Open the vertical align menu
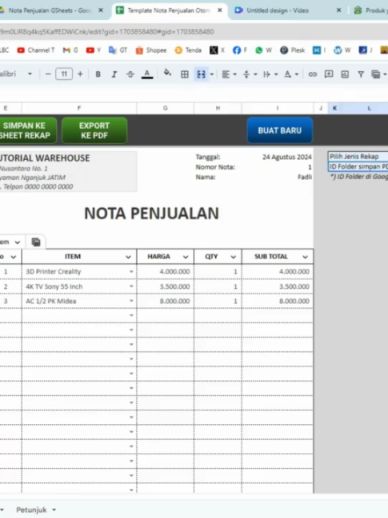The image size is (388, 518). click(x=249, y=74)
